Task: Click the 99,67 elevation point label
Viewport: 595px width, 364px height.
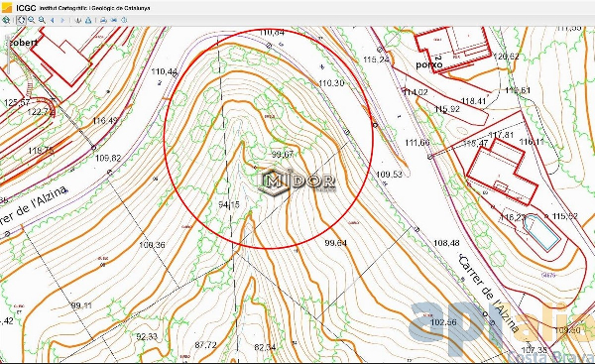Action: (283, 154)
